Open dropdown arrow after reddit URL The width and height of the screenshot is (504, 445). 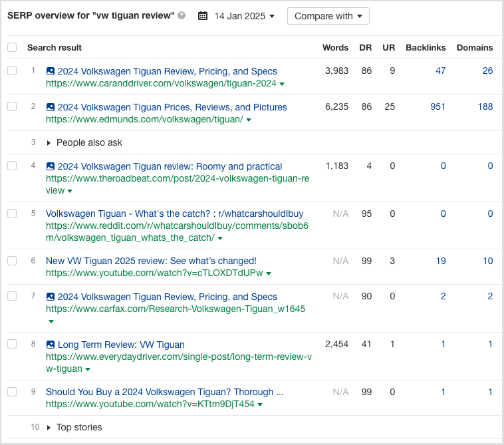220,238
